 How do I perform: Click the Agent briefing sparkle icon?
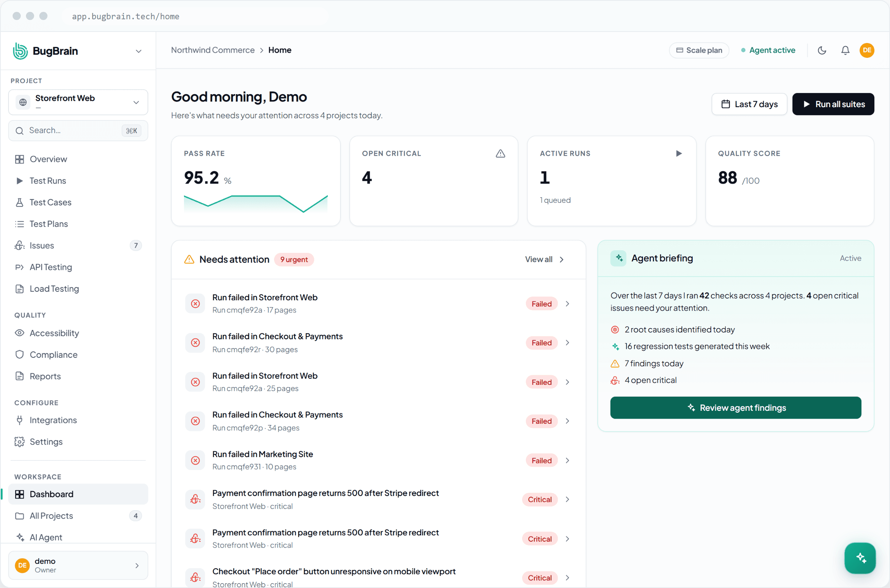point(619,258)
